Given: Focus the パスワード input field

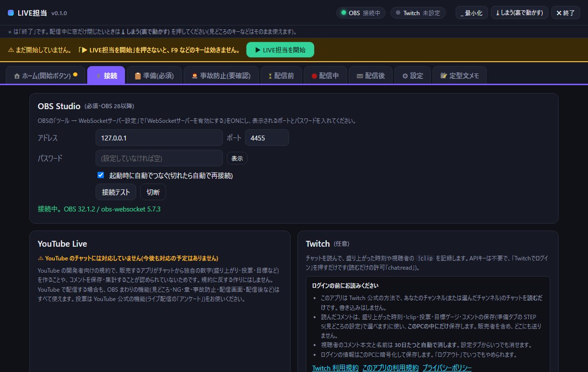Looking at the screenshot, I should pyautogui.click(x=159, y=159).
